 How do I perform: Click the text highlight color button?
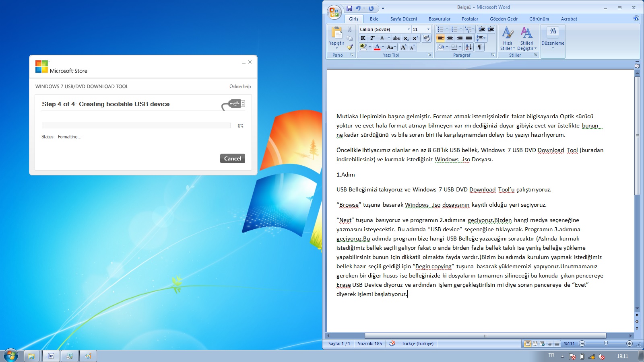(x=363, y=47)
